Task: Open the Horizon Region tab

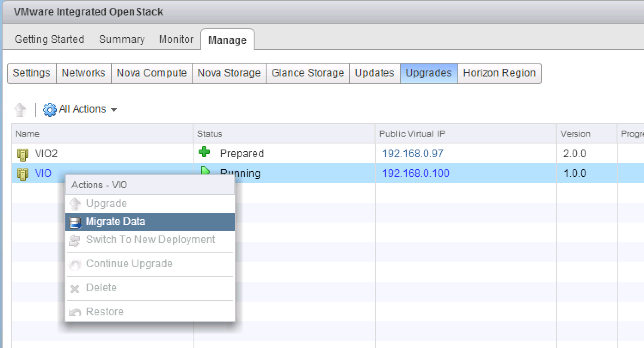Action: click(499, 73)
